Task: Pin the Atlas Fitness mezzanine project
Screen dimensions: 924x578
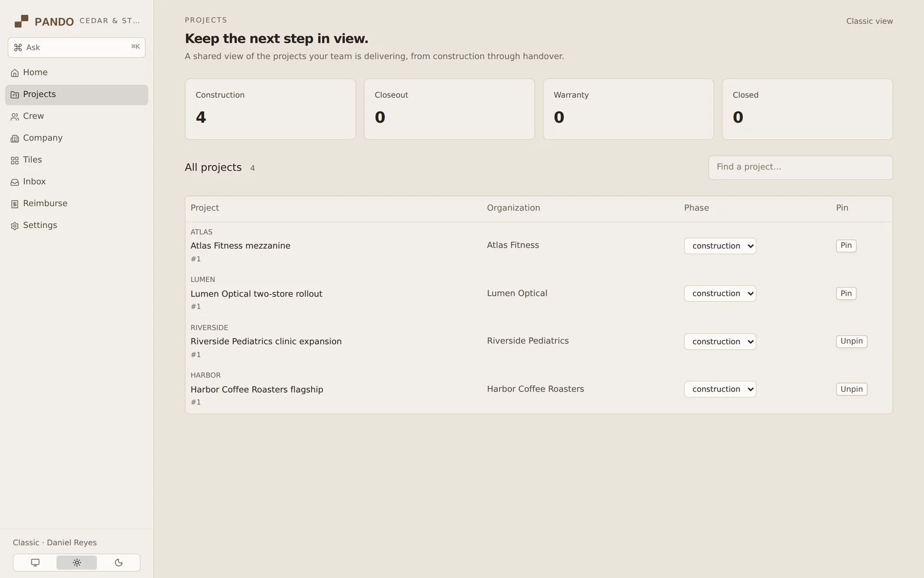Action: click(x=846, y=246)
